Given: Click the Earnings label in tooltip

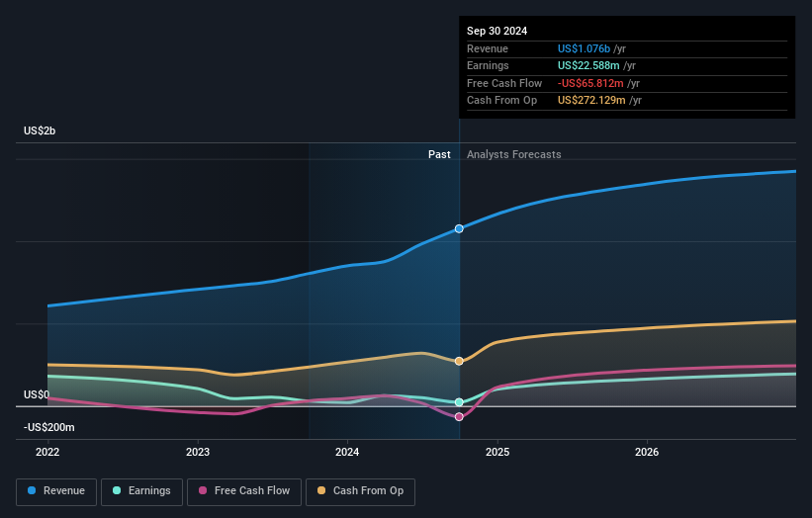Looking at the screenshot, I should 488,65.
